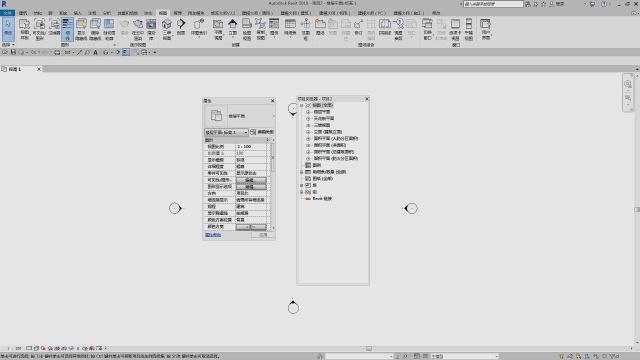This screenshot has width=640, height=360.
Task: Open the 3D View tool
Action: (x=167, y=29)
